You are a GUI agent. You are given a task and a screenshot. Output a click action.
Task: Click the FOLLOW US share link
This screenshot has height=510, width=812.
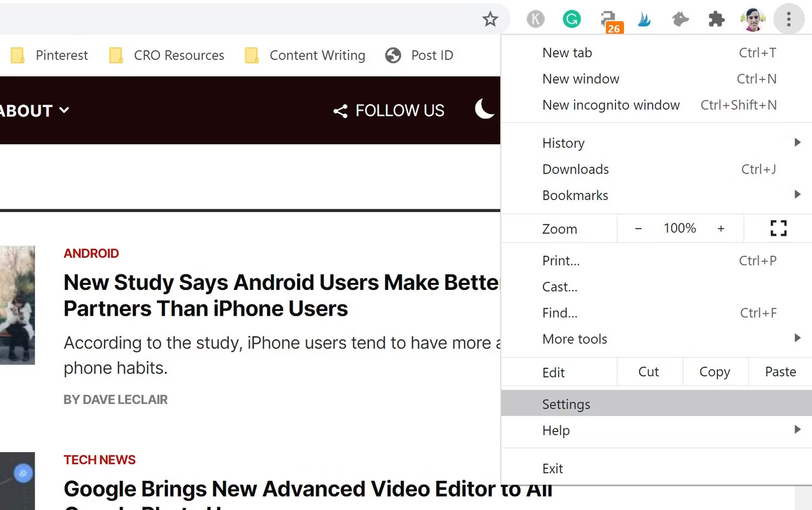click(x=389, y=111)
